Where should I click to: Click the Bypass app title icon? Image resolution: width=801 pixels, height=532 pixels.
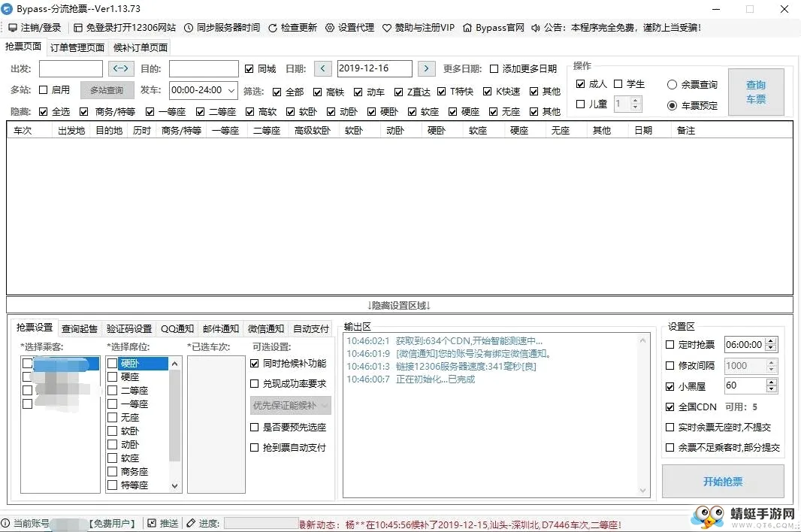tap(8, 9)
